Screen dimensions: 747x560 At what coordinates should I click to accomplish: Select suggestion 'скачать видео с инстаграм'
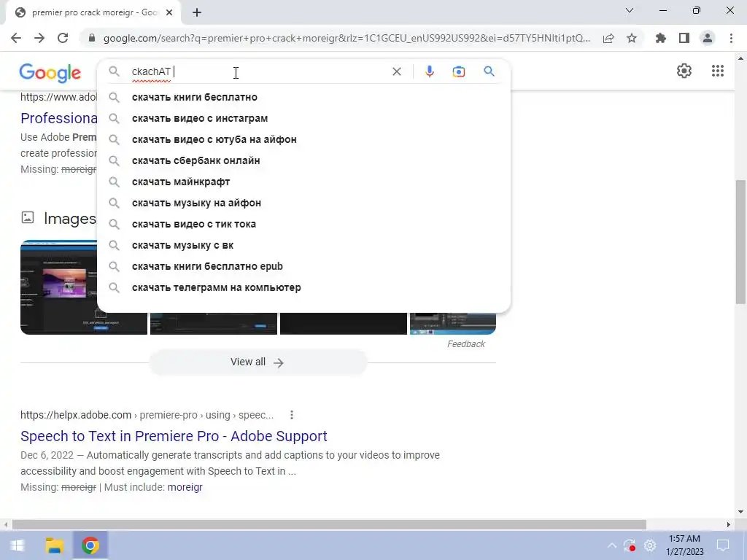pyautogui.click(x=303, y=118)
